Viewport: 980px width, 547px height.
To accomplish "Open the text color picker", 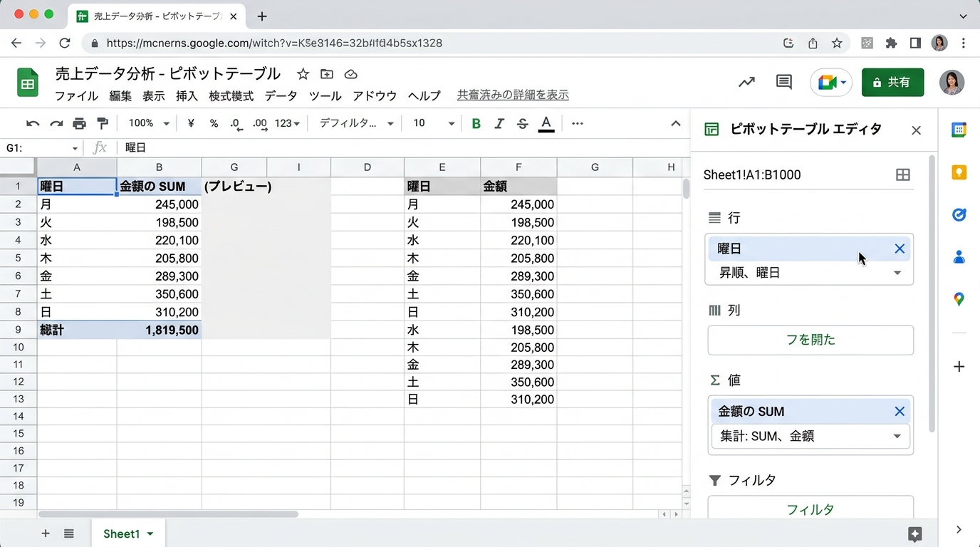I will 546,123.
